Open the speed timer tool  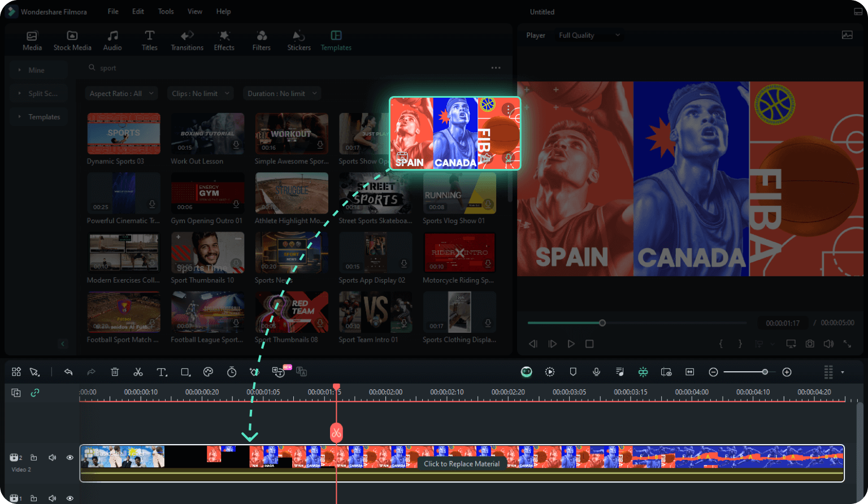point(232,372)
